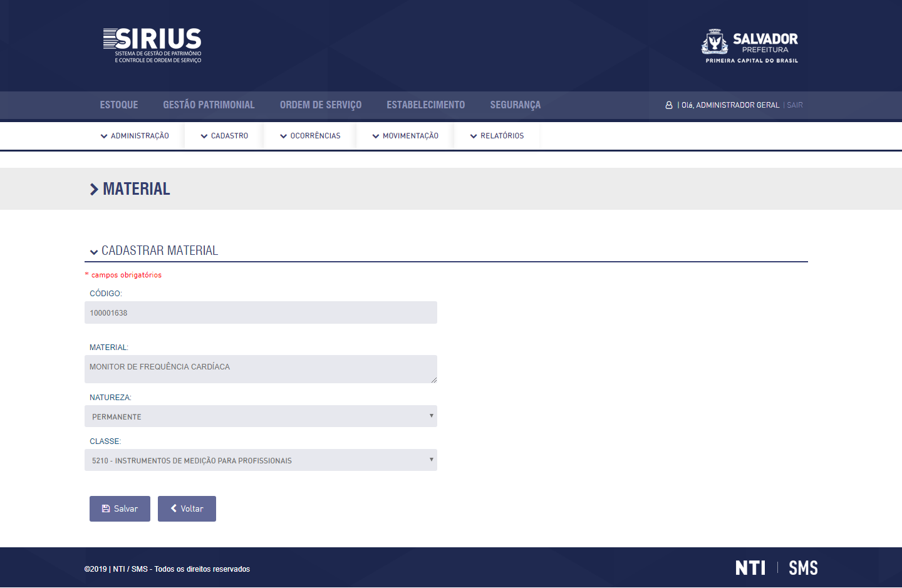Open the NATUREZA dropdown
Image resolution: width=902 pixels, height=588 pixels.
261,416
